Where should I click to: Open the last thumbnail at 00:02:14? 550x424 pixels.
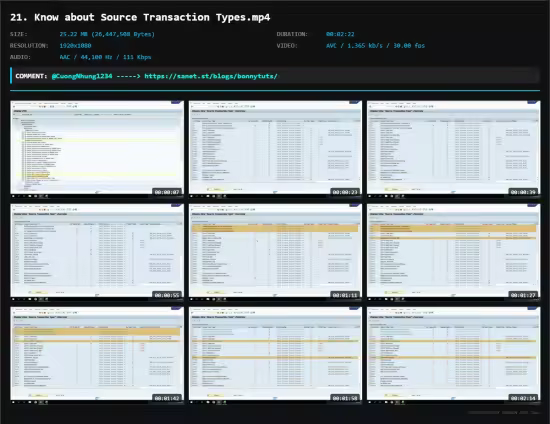point(454,355)
